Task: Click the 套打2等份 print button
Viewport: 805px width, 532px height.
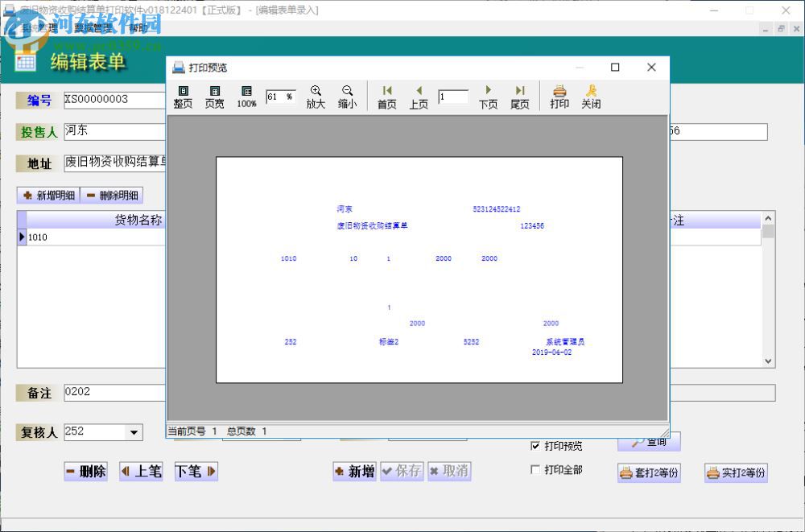Action: coord(649,473)
